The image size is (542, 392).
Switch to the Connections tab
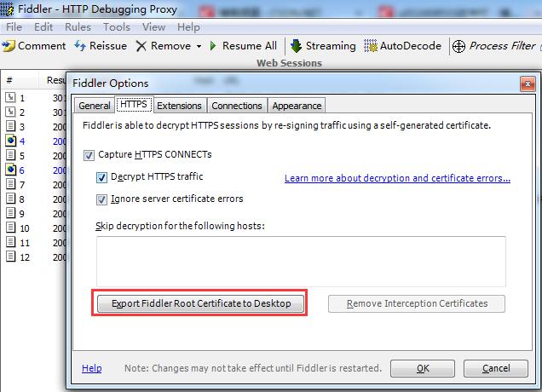point(237,106)
